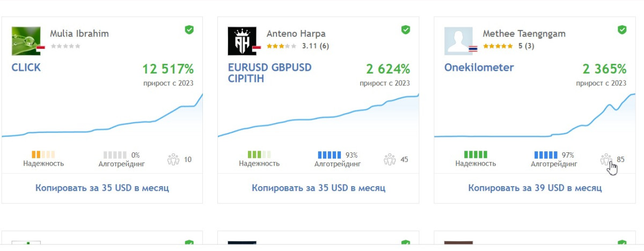Click subscribers icon next to 45
The height and width of the screenshot is (251, 644).
[390, 159]
